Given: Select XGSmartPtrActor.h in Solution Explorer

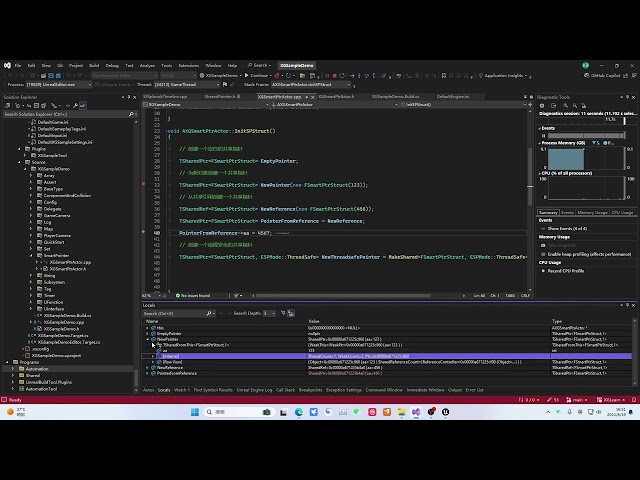Looking at the screenshot, I should point(67,269).
